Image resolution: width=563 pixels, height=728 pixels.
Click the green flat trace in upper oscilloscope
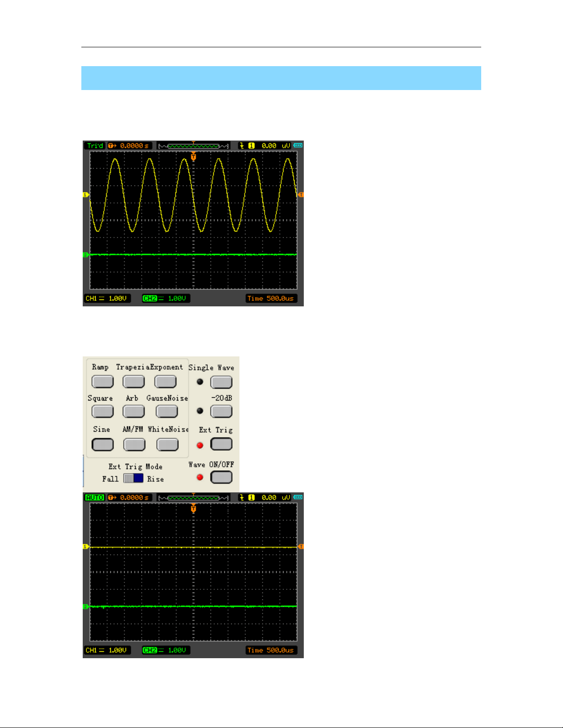[x=193, y=254]
